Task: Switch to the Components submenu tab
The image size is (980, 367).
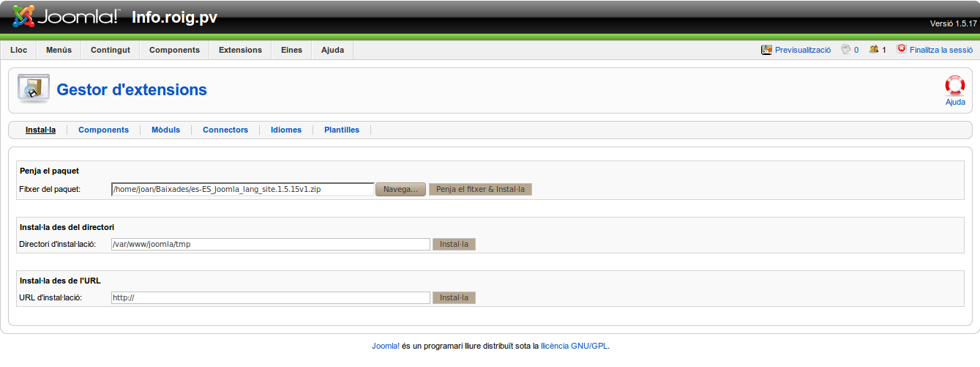Action: [x=103, y=130]
